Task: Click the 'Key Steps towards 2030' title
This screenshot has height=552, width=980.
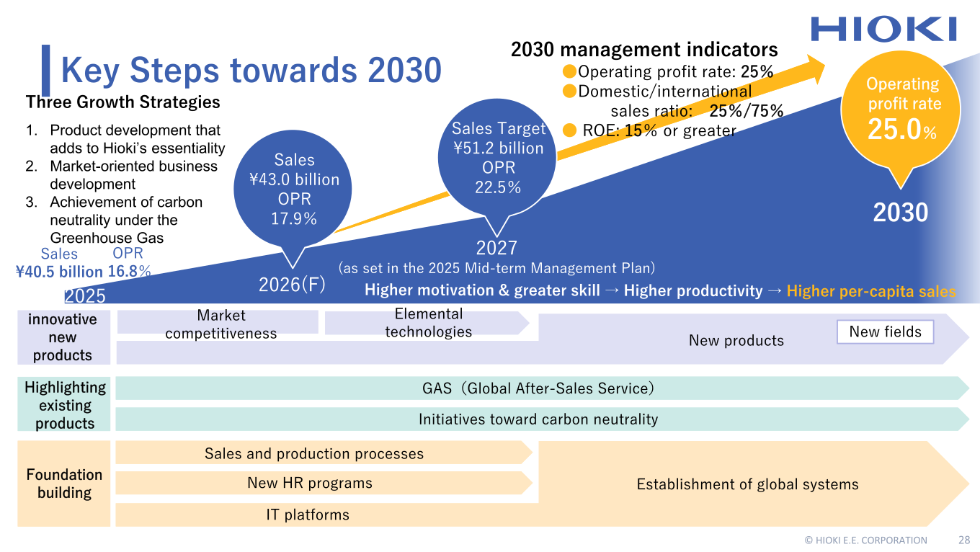Action: tap(251, 71)
